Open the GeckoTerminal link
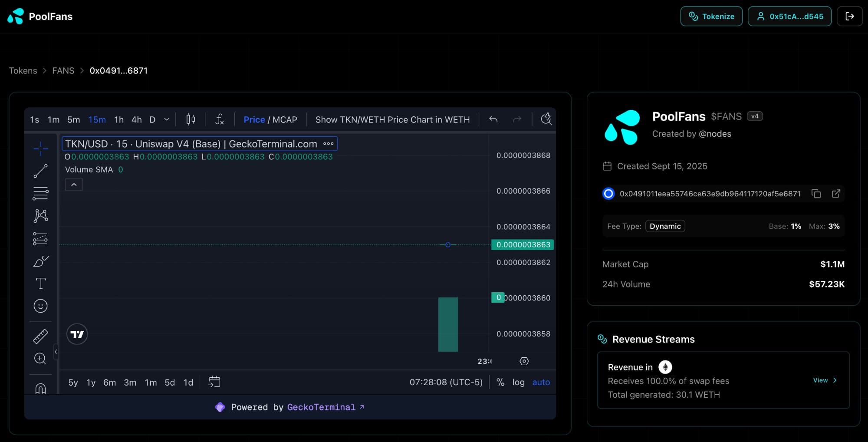The width and height of the screenshot is (868, 442). 321,407
